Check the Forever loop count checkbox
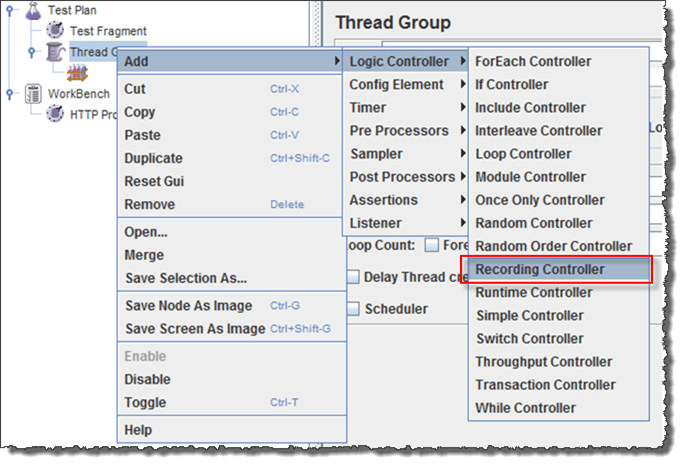The image size is (685, 465). tap(431, 244)
